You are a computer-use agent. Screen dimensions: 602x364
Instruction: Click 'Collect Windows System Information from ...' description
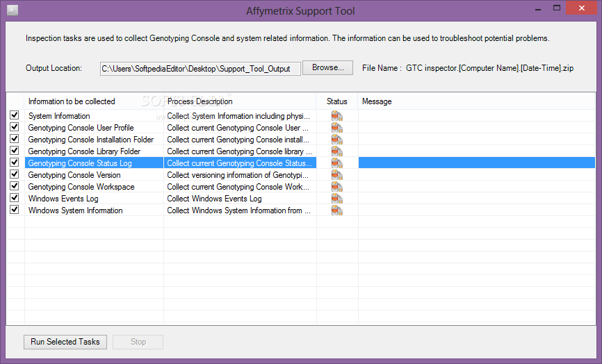point(239,210)
